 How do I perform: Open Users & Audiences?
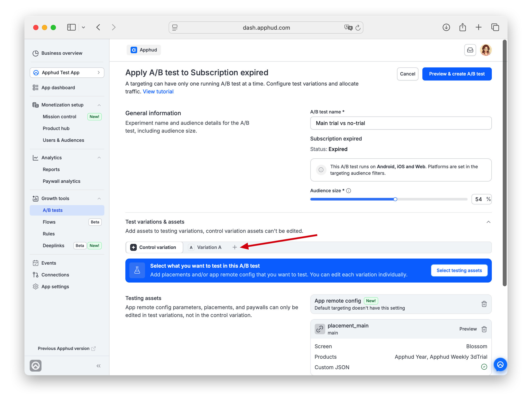[63, 140]
